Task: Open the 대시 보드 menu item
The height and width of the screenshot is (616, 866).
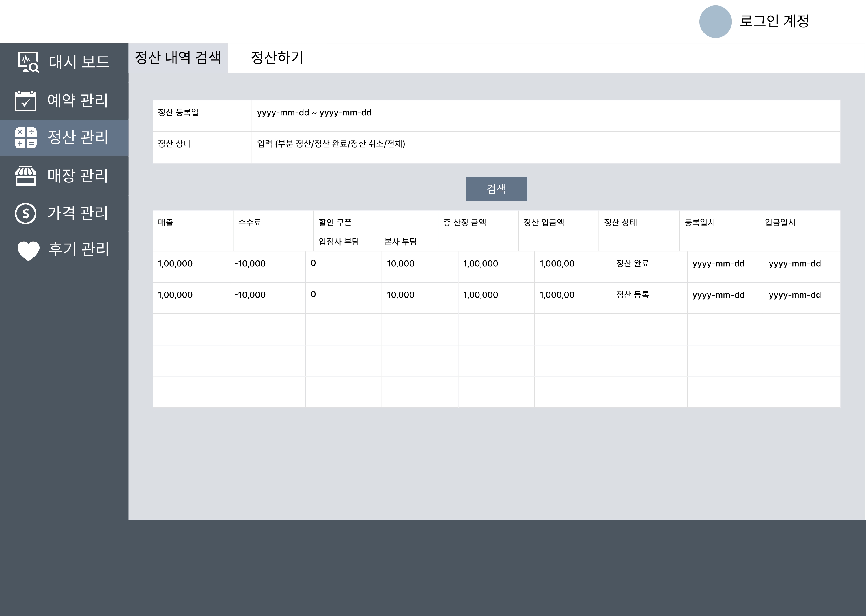Action: (79, 62)
